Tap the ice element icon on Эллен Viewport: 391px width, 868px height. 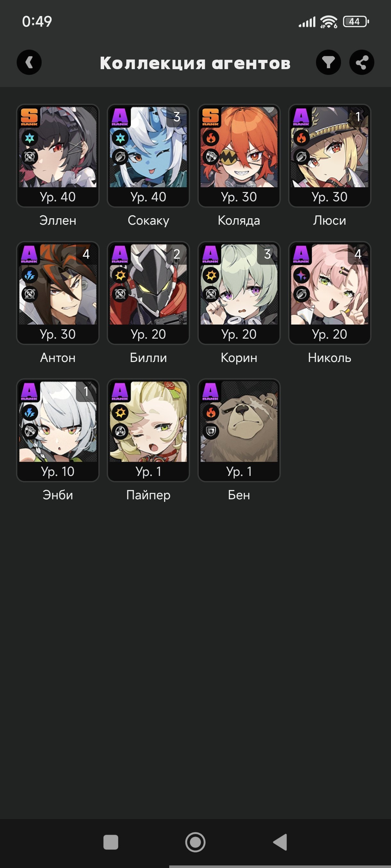click(30, 138)
